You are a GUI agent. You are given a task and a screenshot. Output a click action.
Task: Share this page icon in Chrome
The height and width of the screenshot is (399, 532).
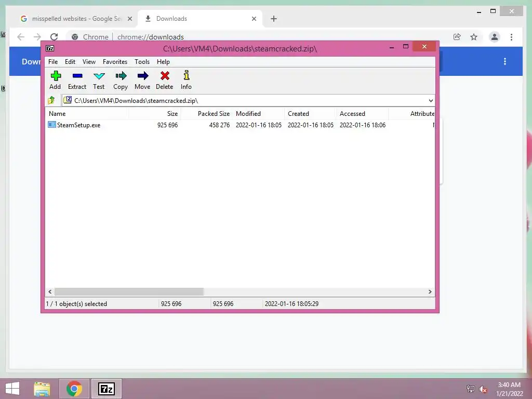pyautogui.click(x=457, y=37)
